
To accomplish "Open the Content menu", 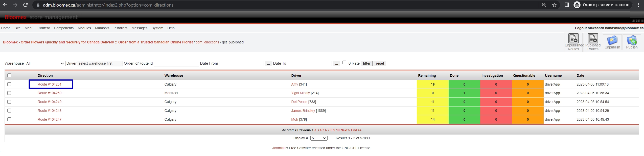I will (x=44, y=28).
